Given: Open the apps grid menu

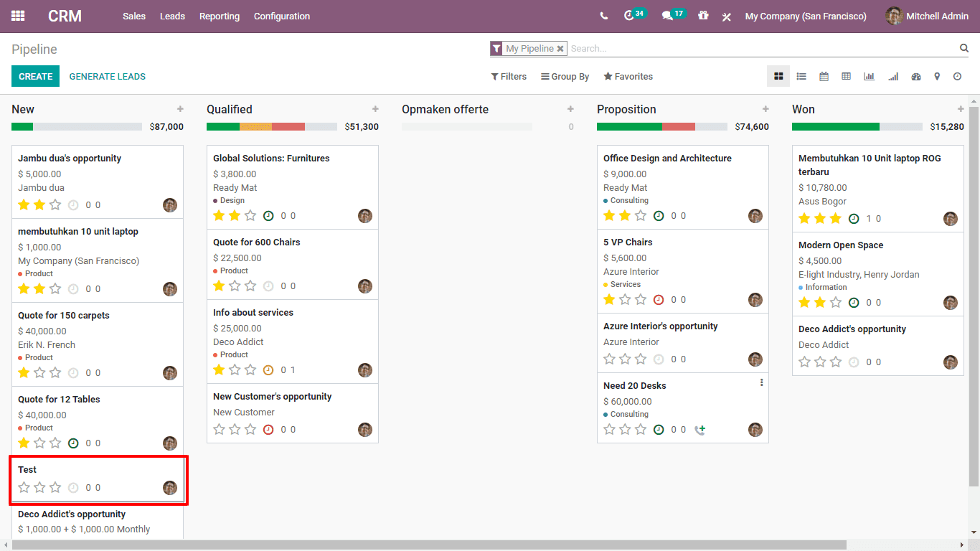Looking at the screenshot, I should [18, 16].
